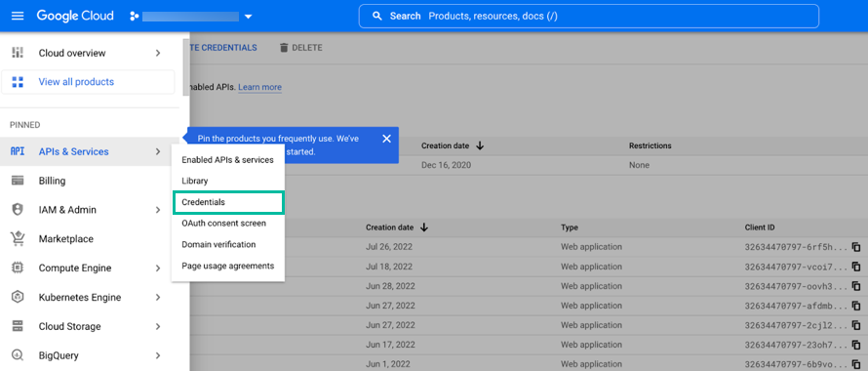The image size is (868, 371).
Task: Copy client ID ending oovh3
Action: (x=856, y=286)
